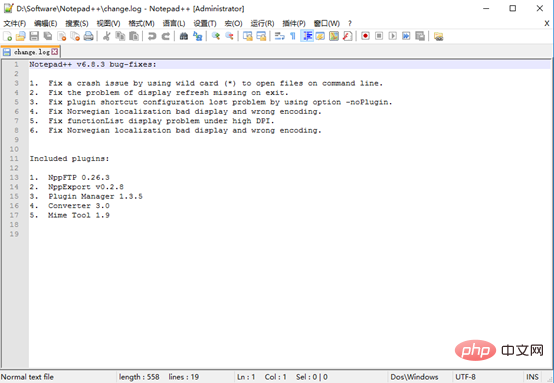Viewport: 554px width, 383px height.
Task: Click the Save All toolbar icon
Action: click(48, 36)
